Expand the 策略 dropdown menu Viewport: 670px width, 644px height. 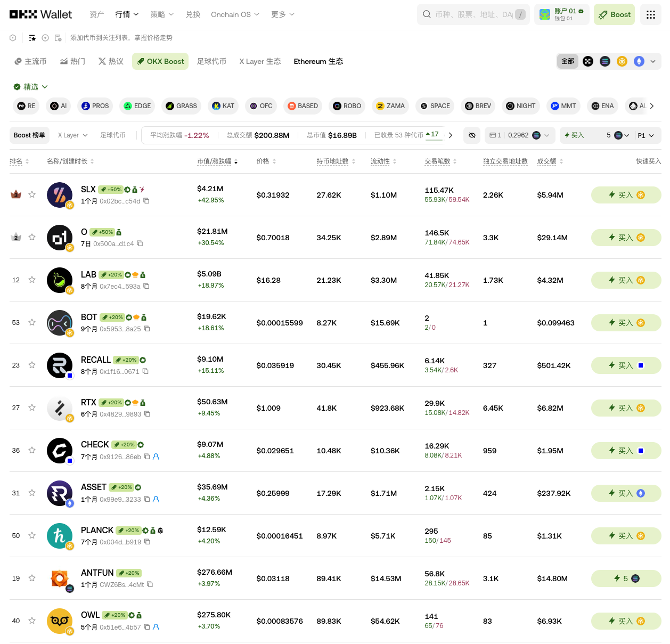[162, 14]
